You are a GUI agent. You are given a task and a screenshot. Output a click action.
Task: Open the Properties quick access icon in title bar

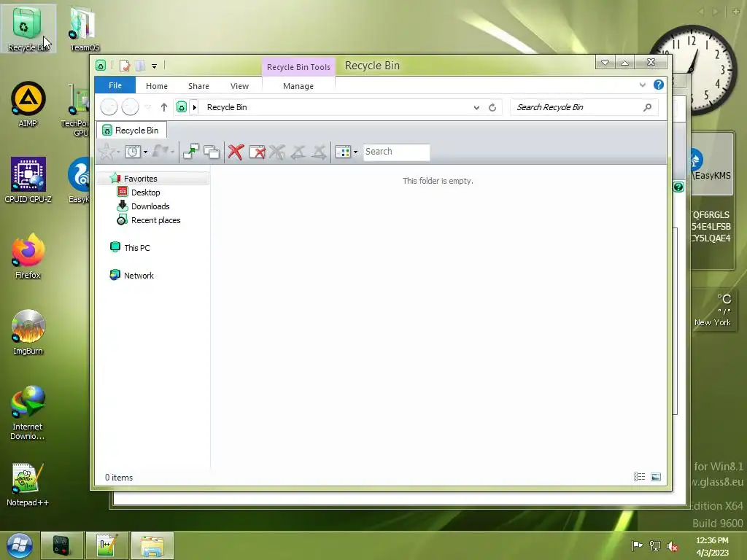pos(125,66)
